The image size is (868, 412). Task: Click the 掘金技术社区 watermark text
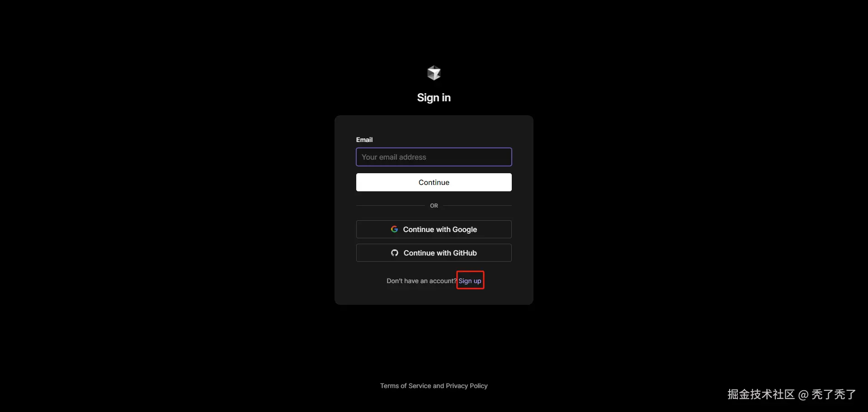pos(761,394)
